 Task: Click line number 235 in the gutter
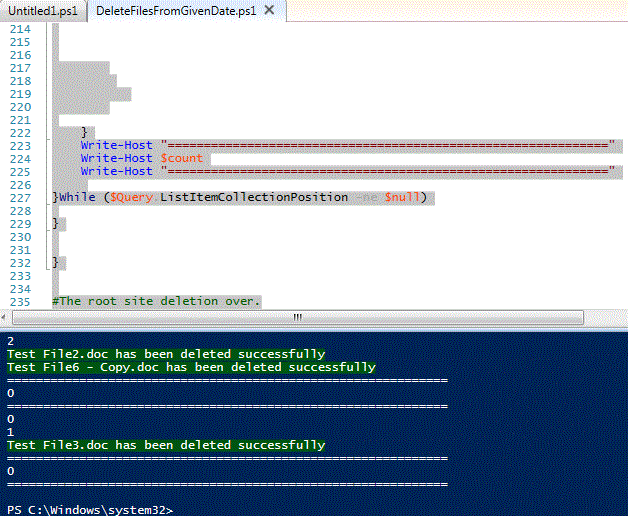20,302
